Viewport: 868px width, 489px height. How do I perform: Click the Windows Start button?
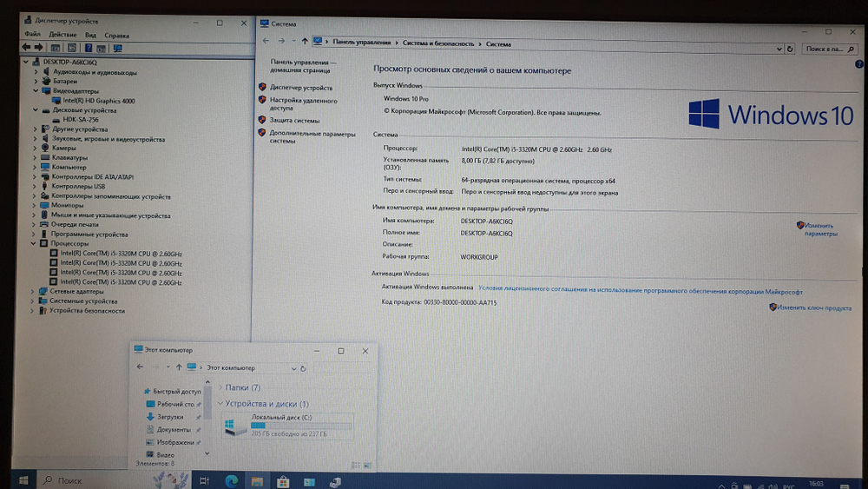23,480
